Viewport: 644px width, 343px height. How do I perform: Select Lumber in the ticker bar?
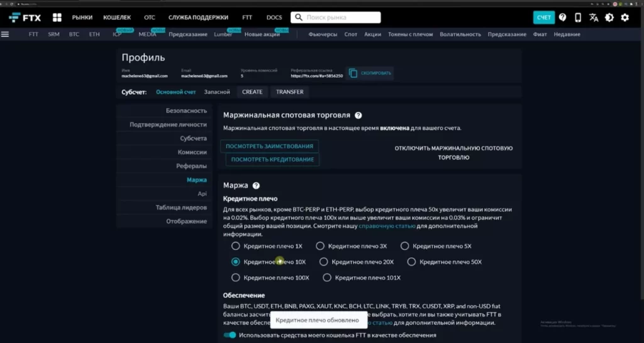point(223,35)
